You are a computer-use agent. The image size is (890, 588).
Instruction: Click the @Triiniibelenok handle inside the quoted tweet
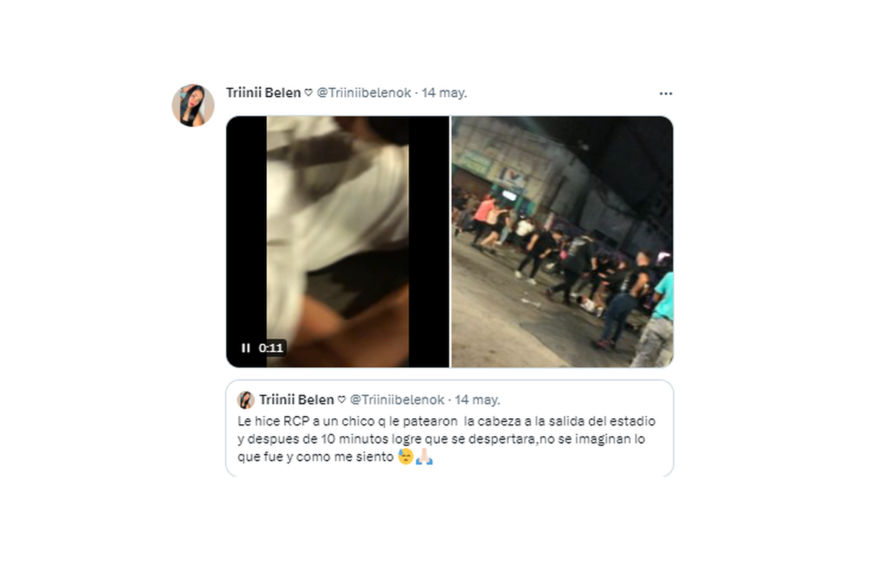[x=397, y=400]
